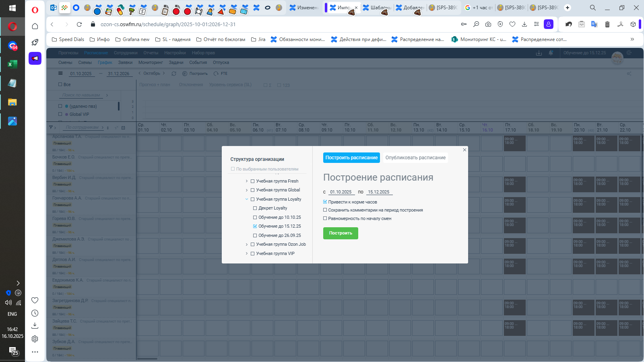Open Excel from the Windows taskbar
Screen dimensions: 644x362
12,64
